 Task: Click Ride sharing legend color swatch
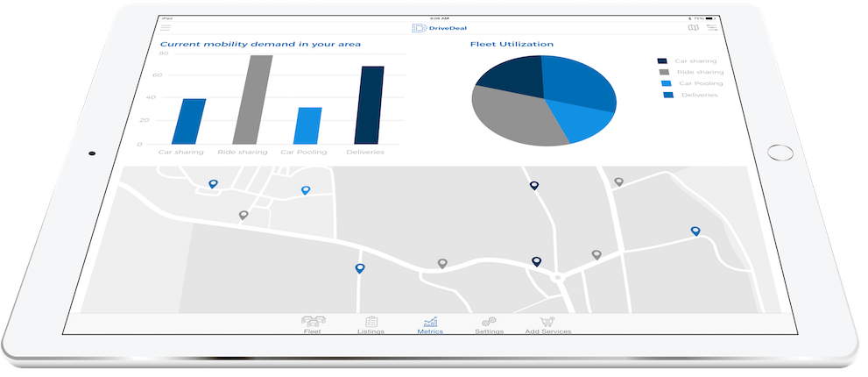664,72
